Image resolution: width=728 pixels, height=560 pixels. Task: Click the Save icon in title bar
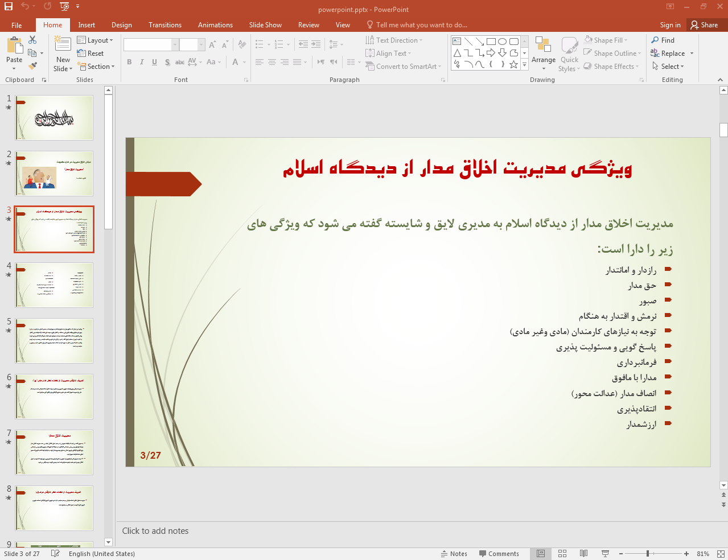8,6
